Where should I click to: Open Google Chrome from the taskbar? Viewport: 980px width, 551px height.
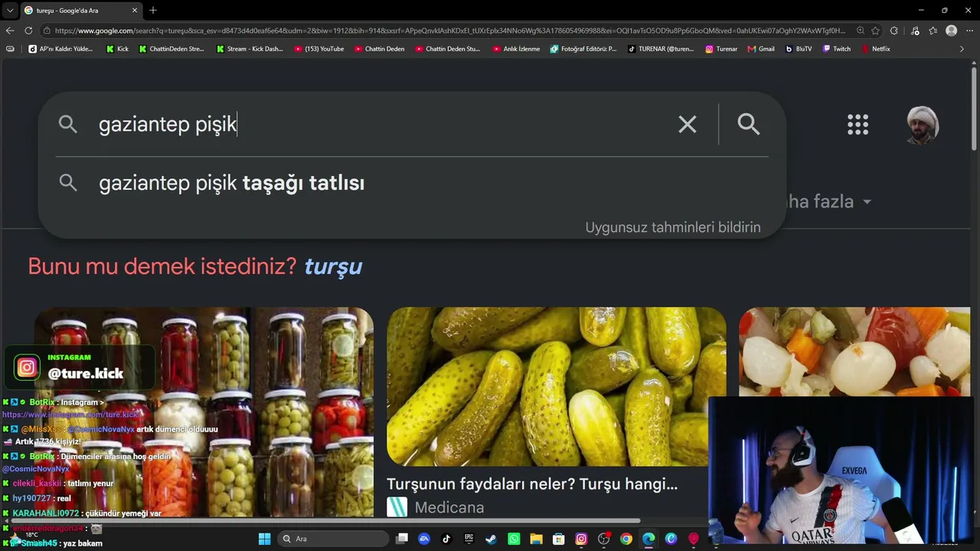click(x=626, y=539)
